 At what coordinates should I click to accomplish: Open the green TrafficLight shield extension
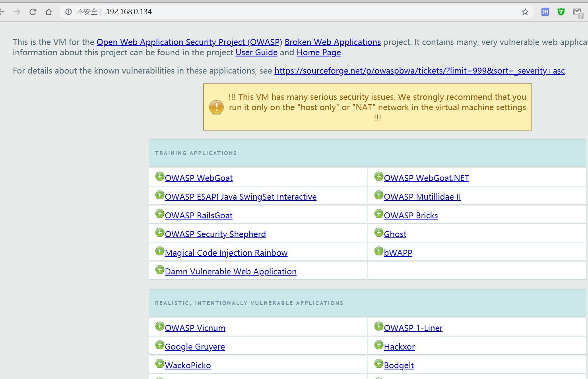561,12
